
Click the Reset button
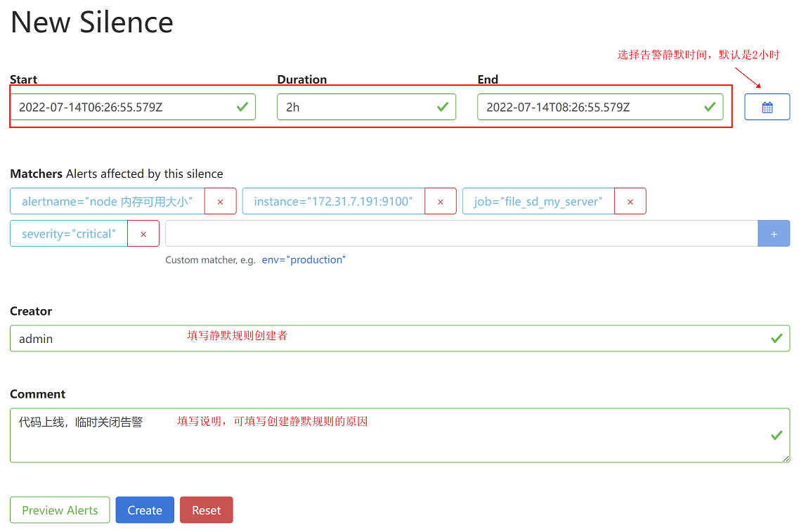pyautogui.click(x=206, y=510)
